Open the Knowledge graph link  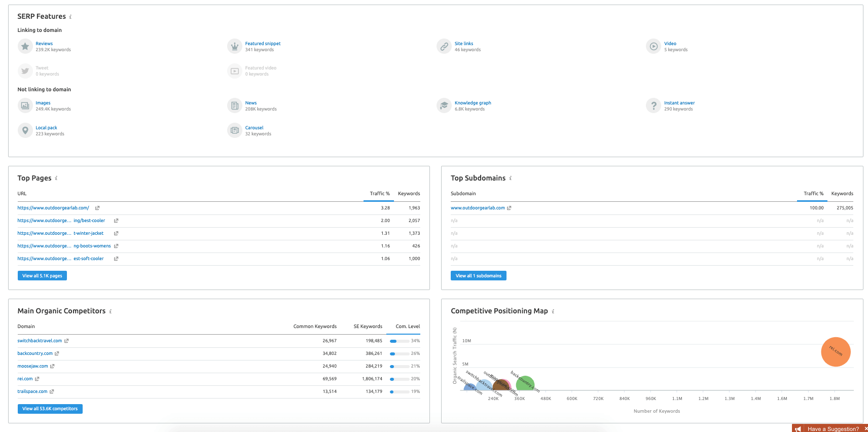pyautogui.click(x=473, y=103)
